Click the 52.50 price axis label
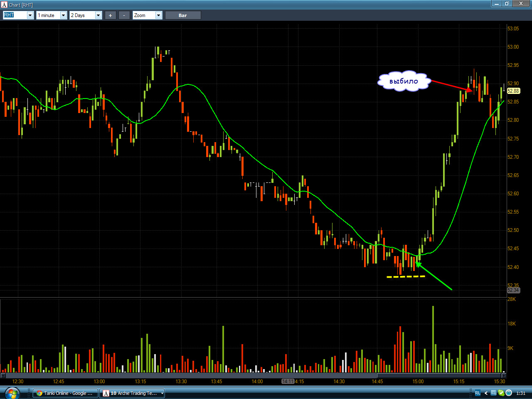This screenshot has height=399, width=532. [x=513, y=230]
